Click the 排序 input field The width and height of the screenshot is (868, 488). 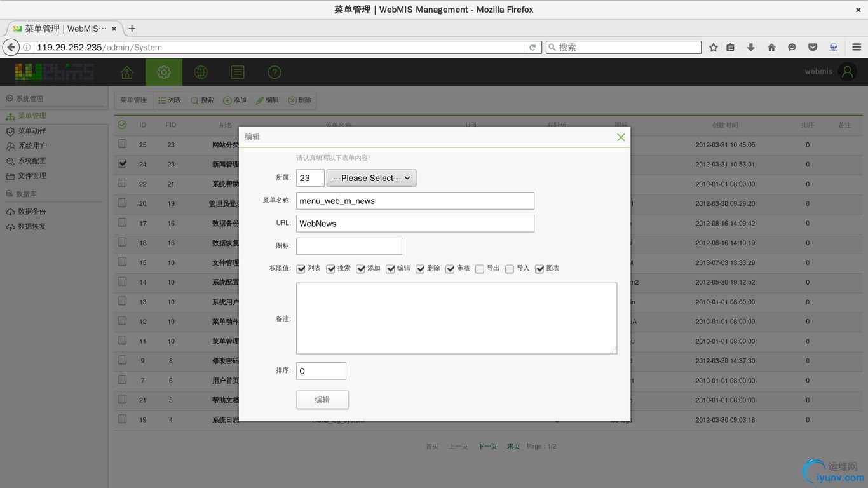tap(321, 371)
